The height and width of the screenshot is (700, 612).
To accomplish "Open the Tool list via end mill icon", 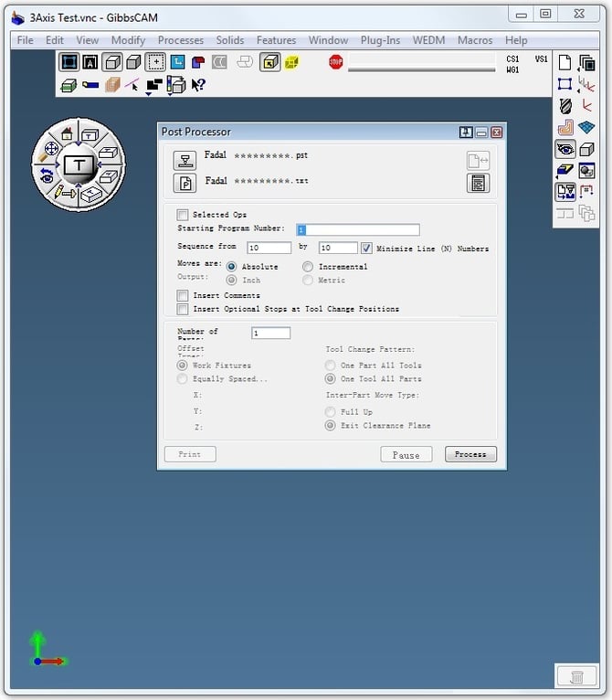I will pyautogui.click(x=565, y=106).
